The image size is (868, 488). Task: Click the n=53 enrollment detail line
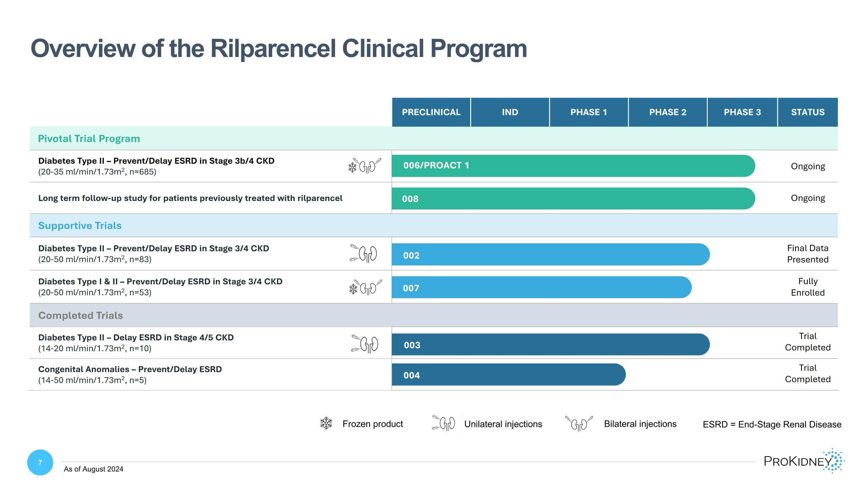point(95,292)
